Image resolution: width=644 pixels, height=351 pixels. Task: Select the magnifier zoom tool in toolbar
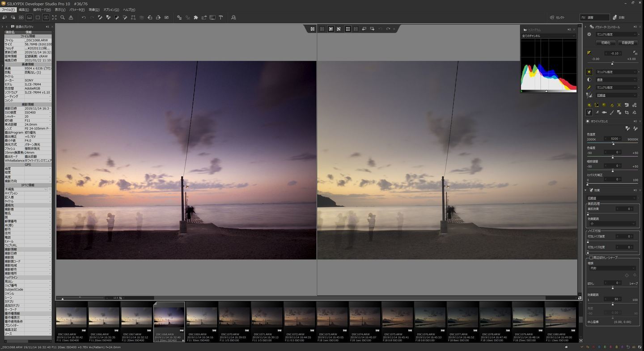63,17
